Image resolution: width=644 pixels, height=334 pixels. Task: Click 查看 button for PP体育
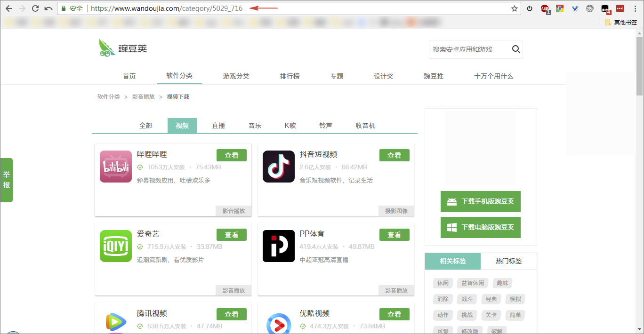394,235
